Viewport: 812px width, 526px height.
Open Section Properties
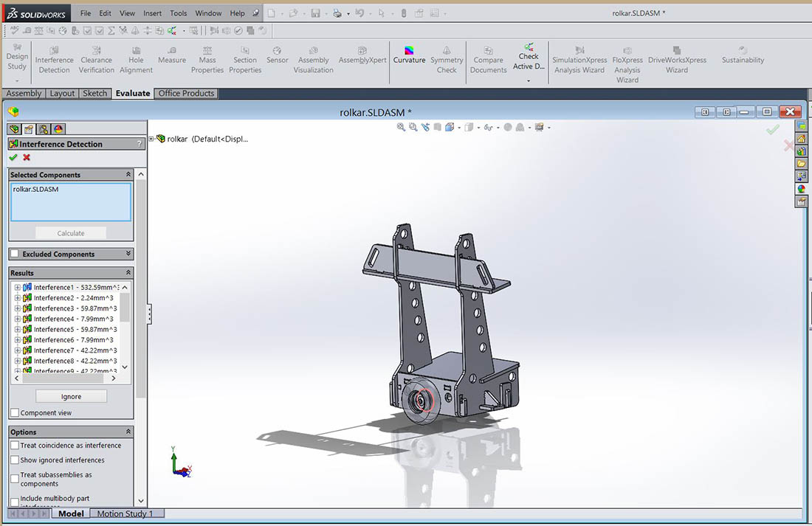click(x=245, y=60)
